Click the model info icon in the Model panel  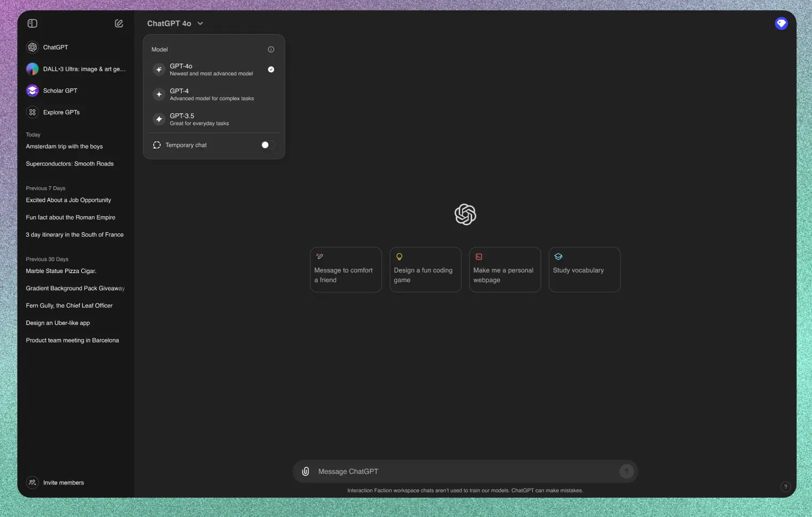click(x=271, y=49)
